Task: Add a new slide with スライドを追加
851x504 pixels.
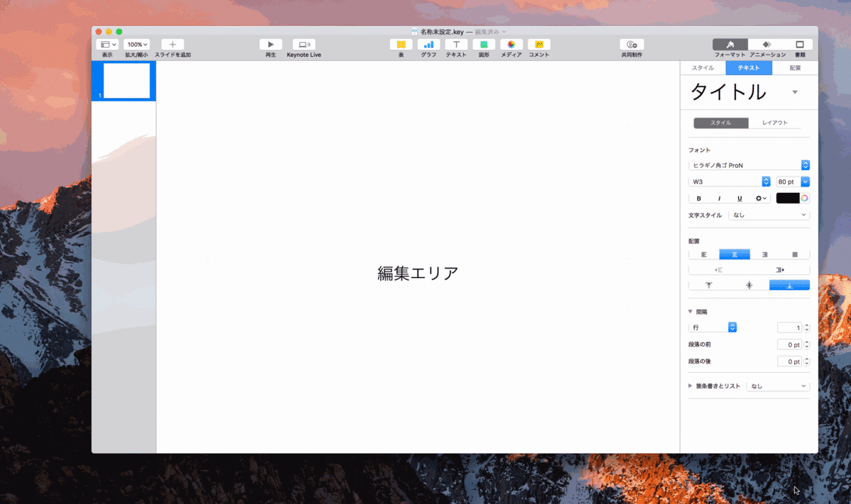Action: 172,44
